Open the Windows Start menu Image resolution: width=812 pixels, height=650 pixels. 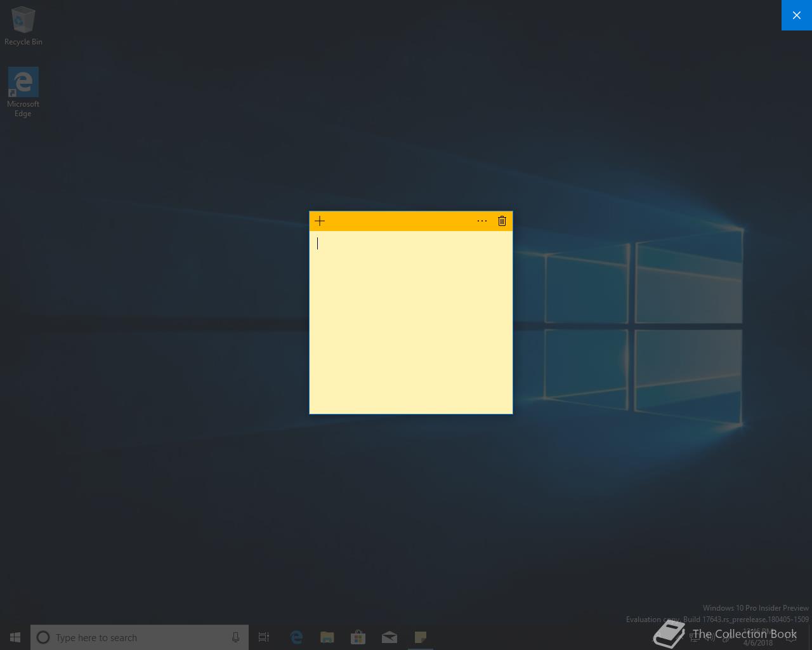[x=15, y=637]
